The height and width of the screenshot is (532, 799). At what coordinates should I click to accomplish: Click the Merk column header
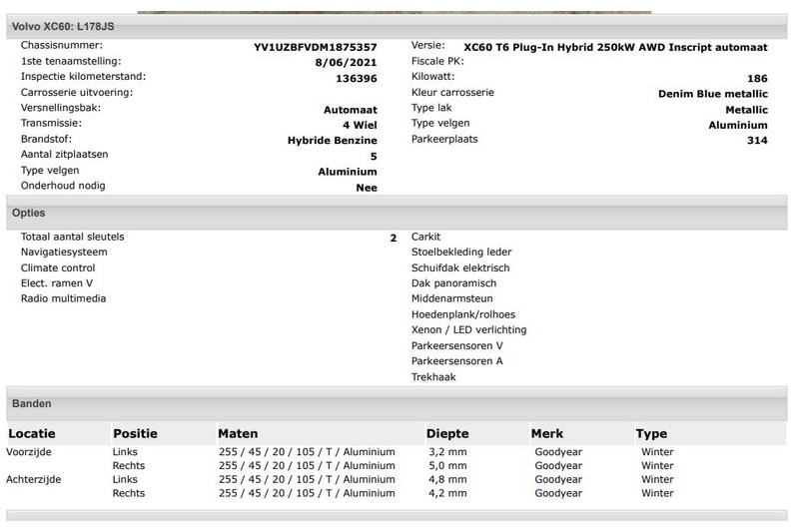pyautogui.click(x=546, y=434)
